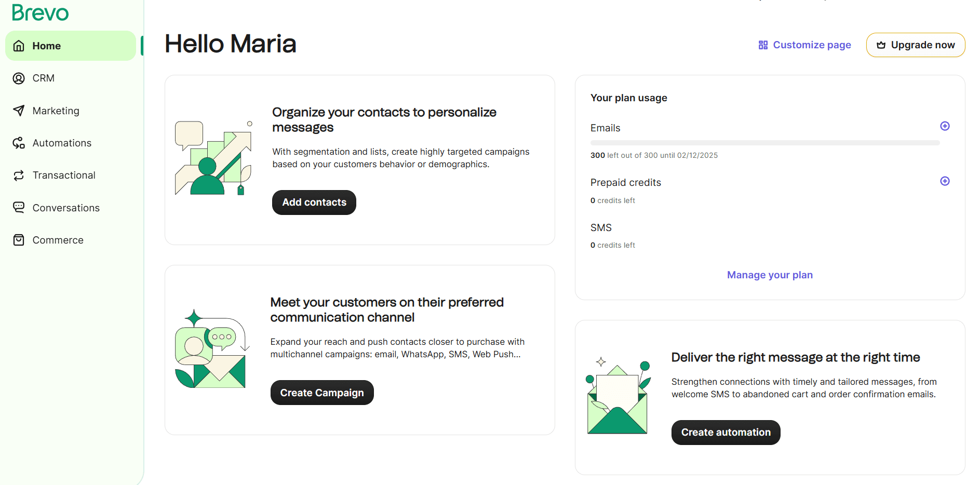The width and height of the screenshot is (980, 485).
Task: Click the Create Campaign button
Action: [x=322, y=393]
